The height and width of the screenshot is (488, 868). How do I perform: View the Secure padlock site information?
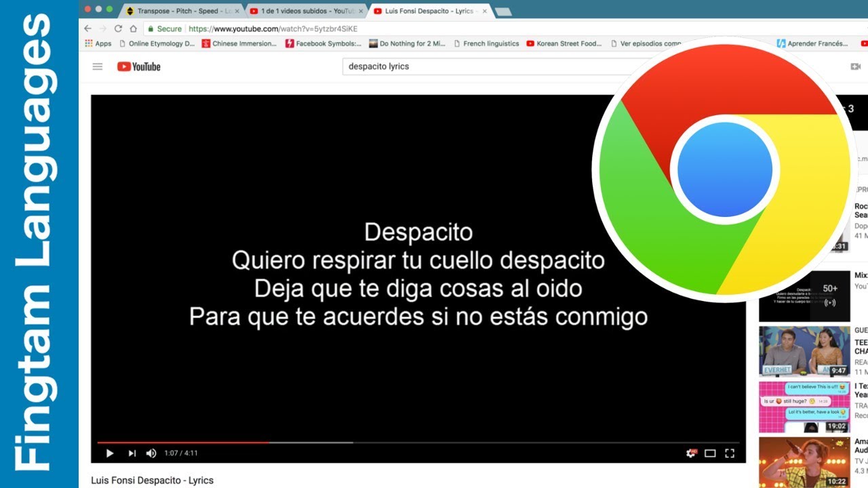point(165,29)
